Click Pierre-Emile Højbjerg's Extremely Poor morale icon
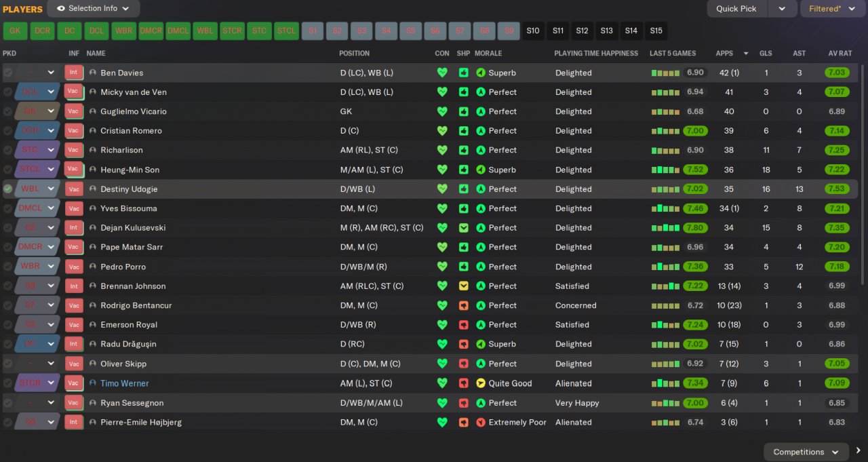Screen dimensions: 868x462 [x=481, y=422]
